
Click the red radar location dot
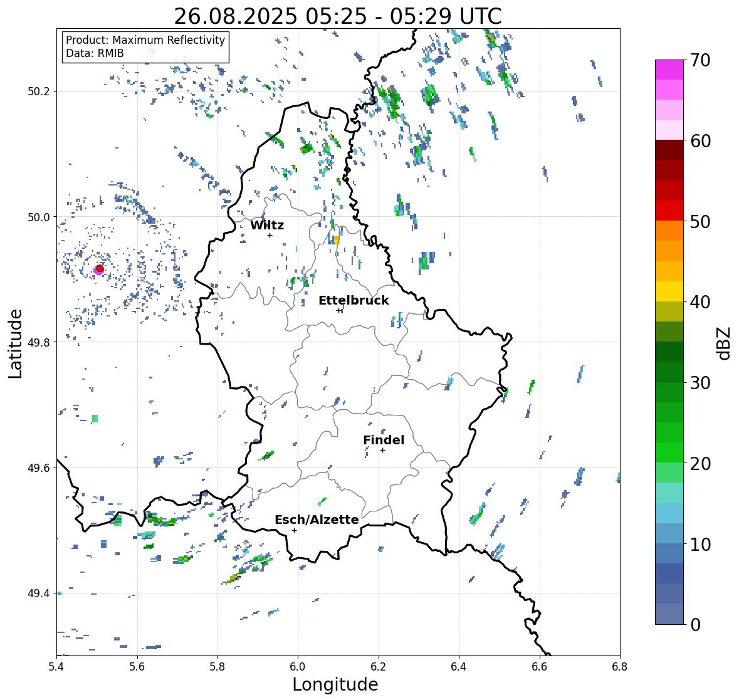point(100,268)
